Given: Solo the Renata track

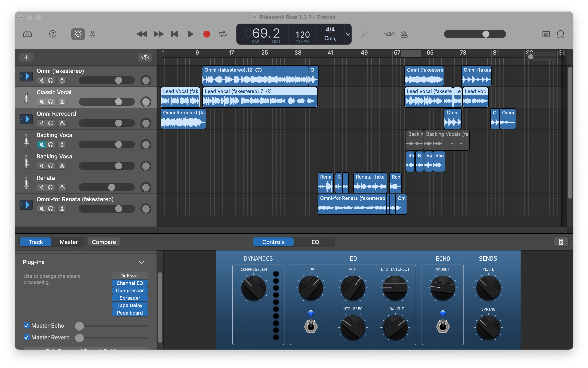Looking at the screenshot, I should [51, 187].
